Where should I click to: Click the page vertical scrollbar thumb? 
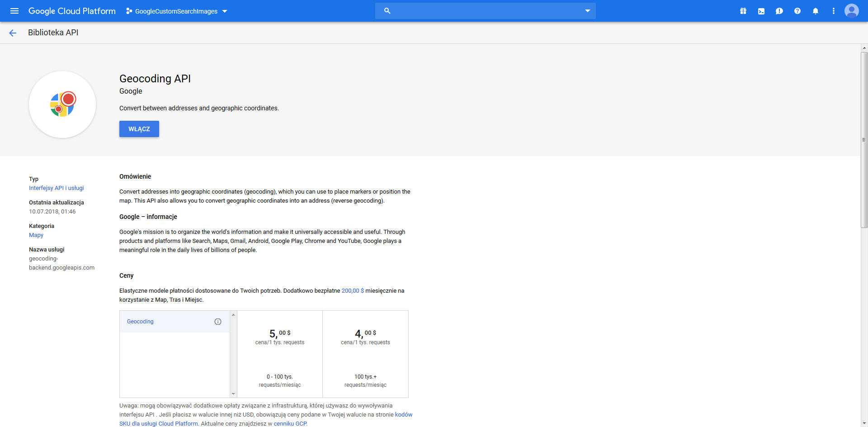864,140
